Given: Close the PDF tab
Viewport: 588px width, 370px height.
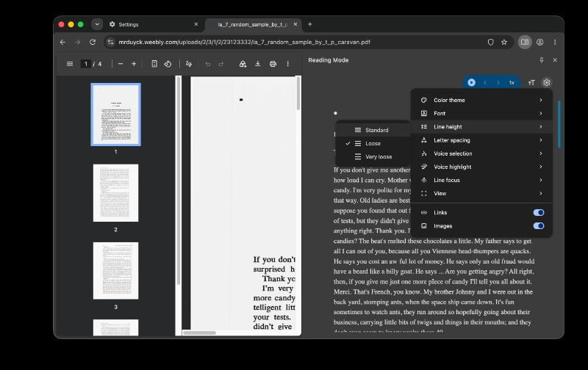Looking at the screenshot, I should [x=295, y=24].
